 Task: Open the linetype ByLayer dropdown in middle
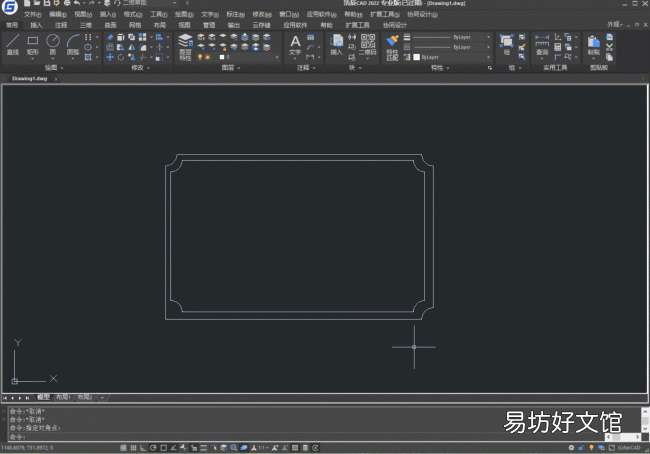pyautogui.click(x=488, y=47)
